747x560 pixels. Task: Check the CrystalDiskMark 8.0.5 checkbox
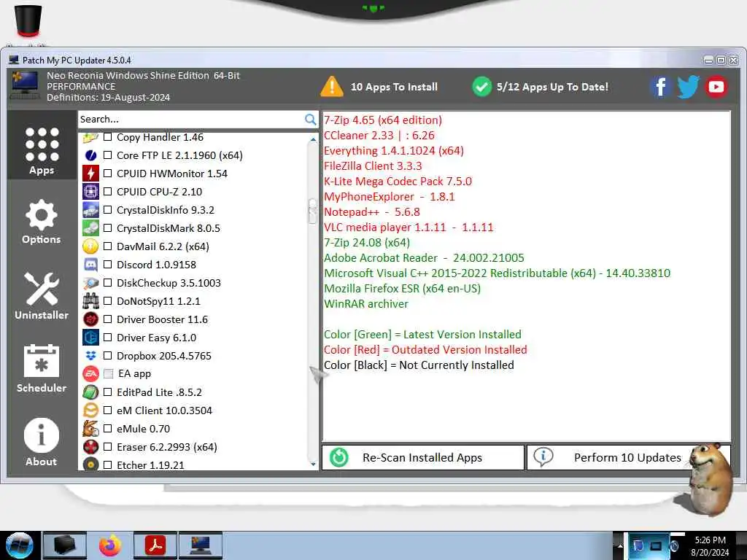tap(108, 228)
